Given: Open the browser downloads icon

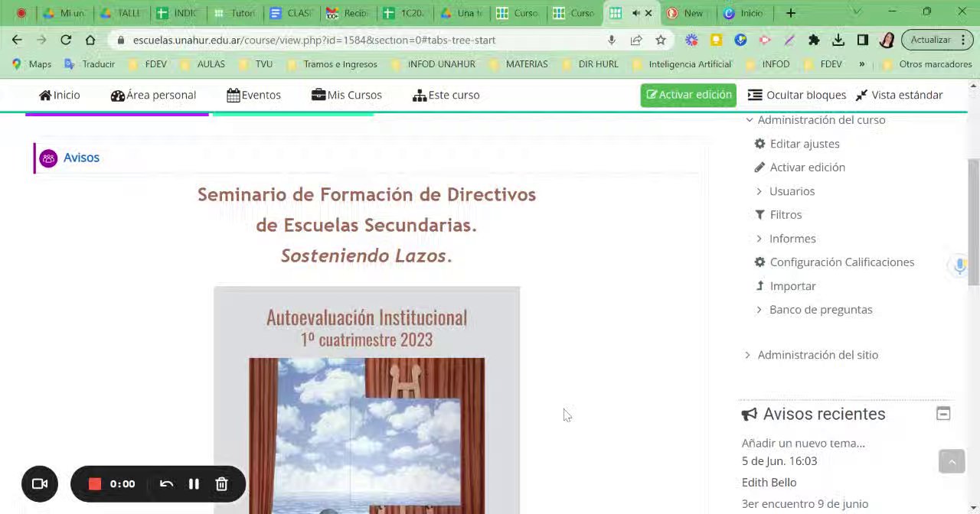Looking at the screenshot, I should [x=838, y=40].
